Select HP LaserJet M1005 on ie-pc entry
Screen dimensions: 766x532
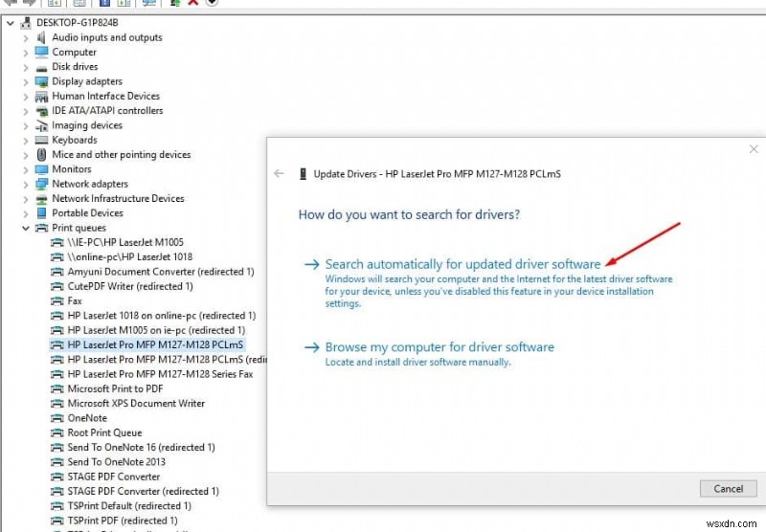156,330
